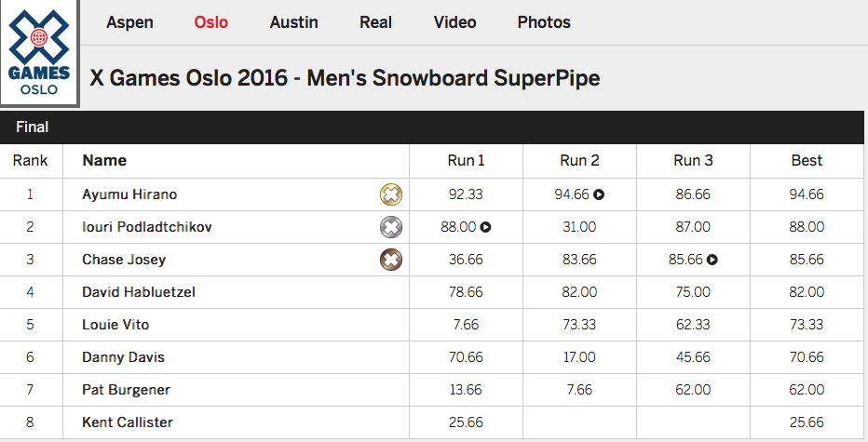The width and height of the screenshot is (868, 442).
Task: Click the Final section header bar
Action: [434, 127]
